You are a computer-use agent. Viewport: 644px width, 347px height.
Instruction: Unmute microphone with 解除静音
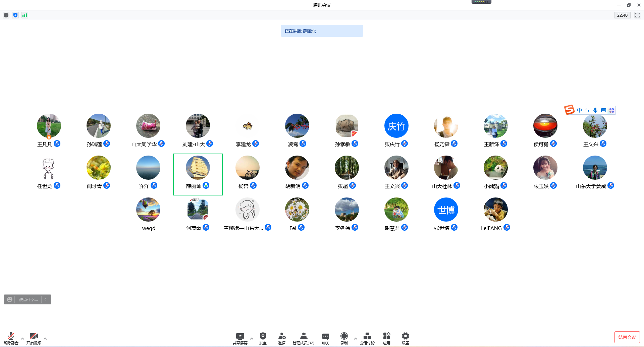coord(11,338)
